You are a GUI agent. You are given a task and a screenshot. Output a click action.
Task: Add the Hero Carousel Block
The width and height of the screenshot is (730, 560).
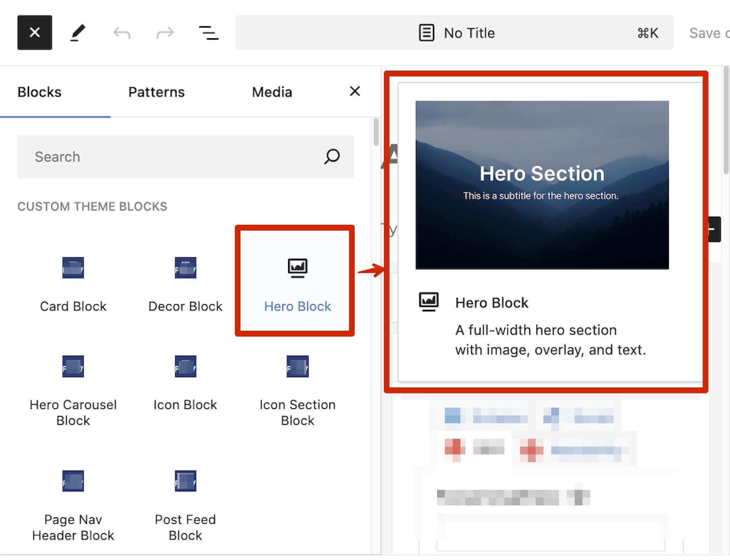point(73,390)
